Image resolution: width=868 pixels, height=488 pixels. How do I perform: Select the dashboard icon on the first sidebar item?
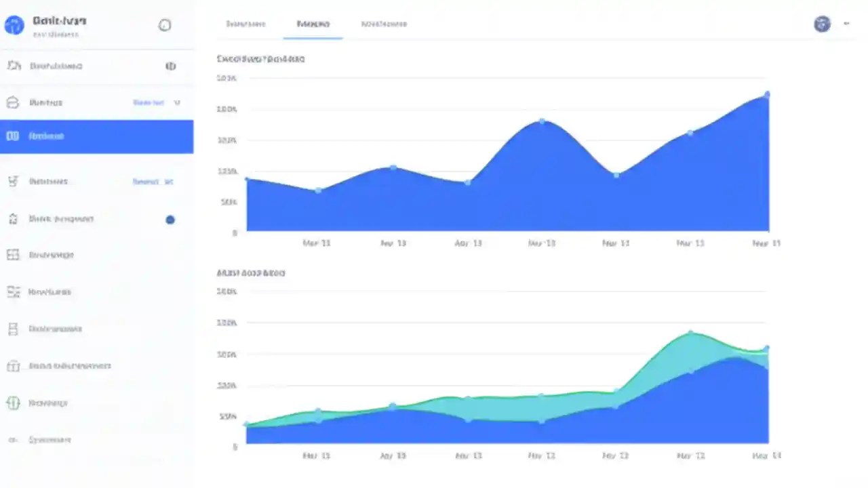click(x=14, y=66)
